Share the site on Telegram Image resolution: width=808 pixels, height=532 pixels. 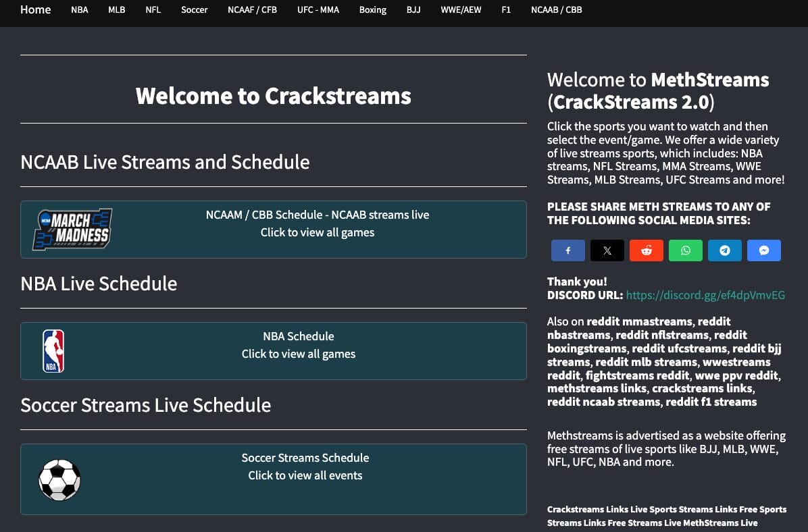(724, 250)
